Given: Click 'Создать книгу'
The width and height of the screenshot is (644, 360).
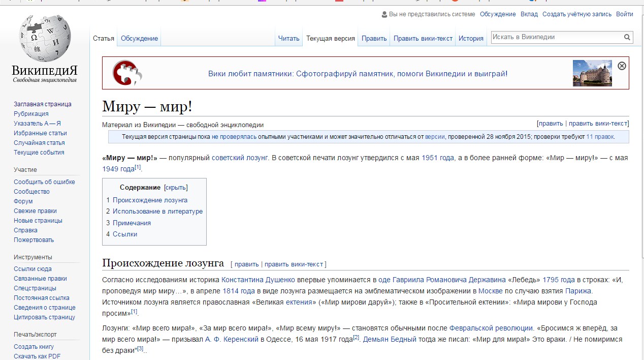Looking at the screenshot, I should pyautogui.click(x=34, y=347).
